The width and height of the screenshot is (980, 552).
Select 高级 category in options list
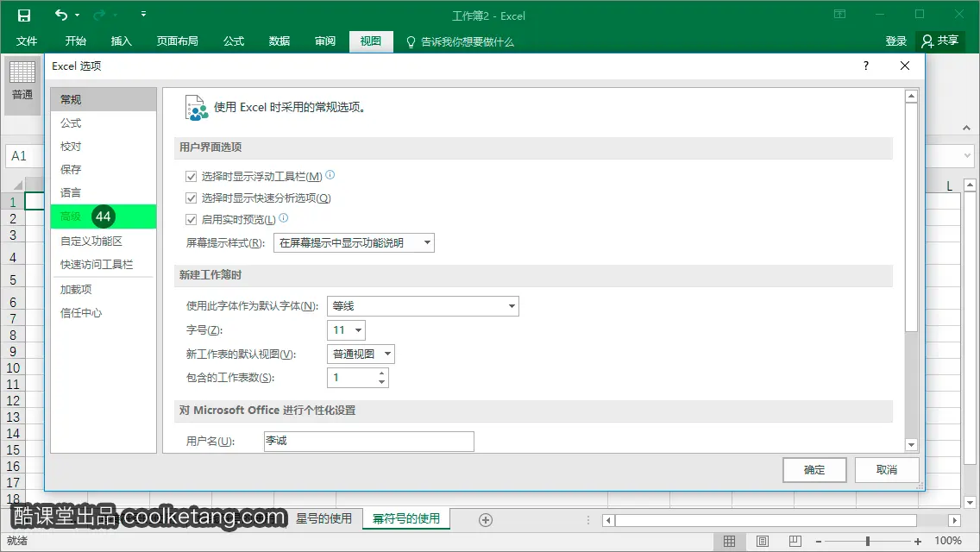[x=104, y=216]
